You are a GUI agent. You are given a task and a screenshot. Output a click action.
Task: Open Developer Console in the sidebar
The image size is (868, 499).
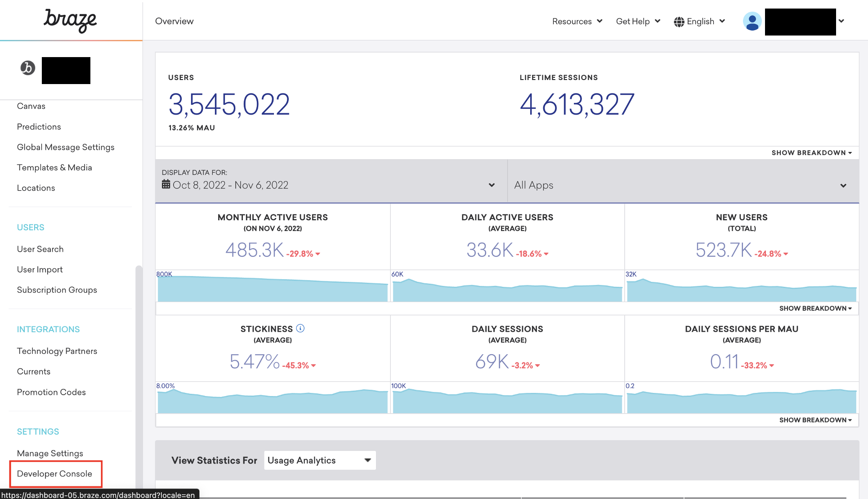tap(54, 474)
